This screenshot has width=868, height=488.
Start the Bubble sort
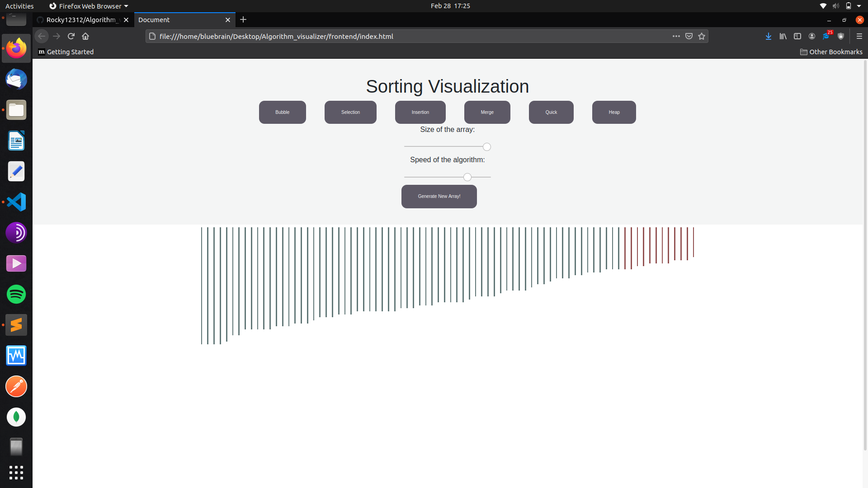(282, 112)
